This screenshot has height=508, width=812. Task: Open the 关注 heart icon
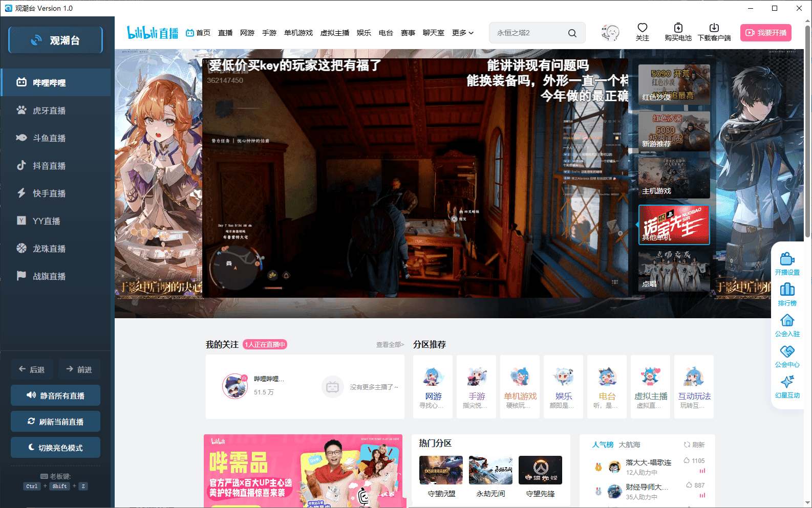(x=642, y=28)
